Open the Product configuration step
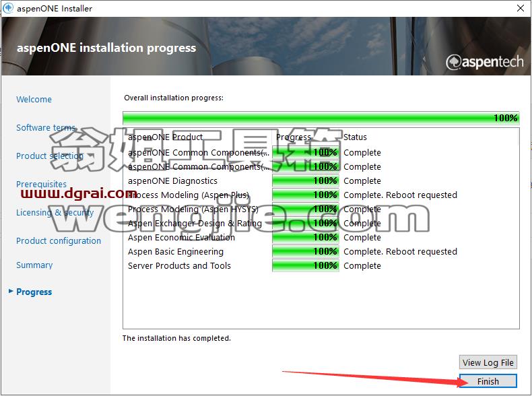This screenshot has width=532, height=396. (x=59, y=240)
